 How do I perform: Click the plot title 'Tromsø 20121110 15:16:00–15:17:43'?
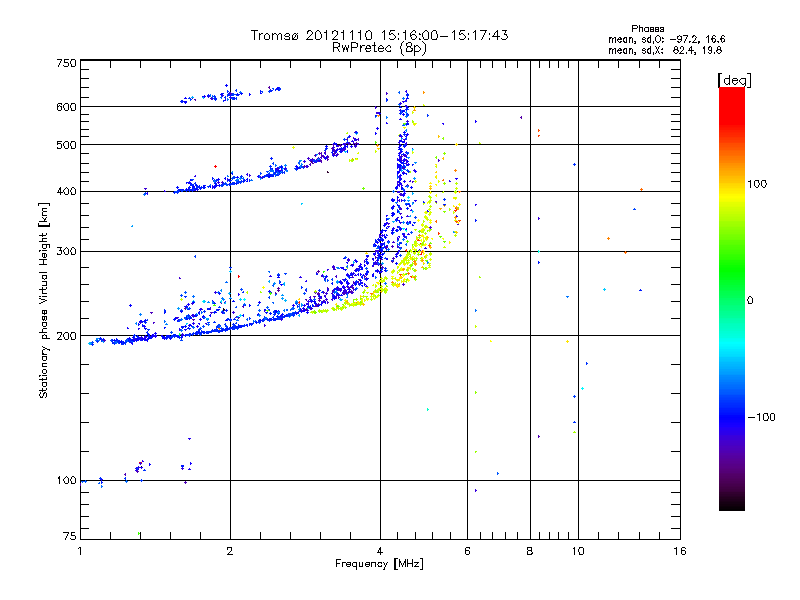pos(379,35)
